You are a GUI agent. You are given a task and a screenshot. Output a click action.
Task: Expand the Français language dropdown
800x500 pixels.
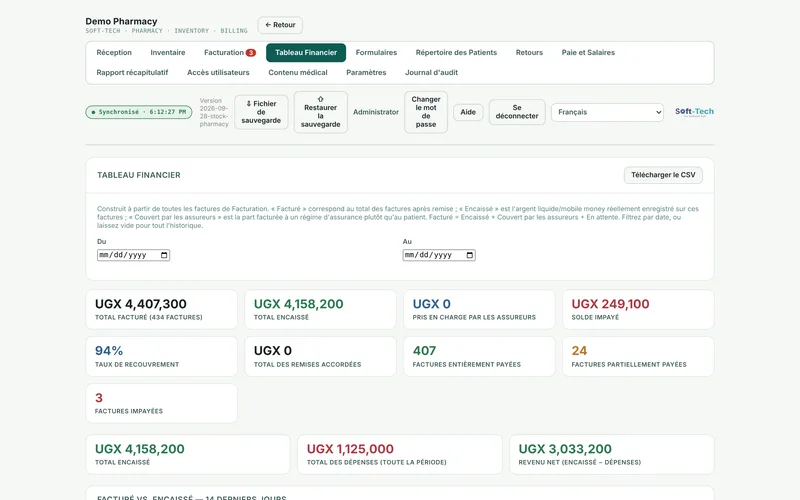pyautogui.click(x=607, y=112)
